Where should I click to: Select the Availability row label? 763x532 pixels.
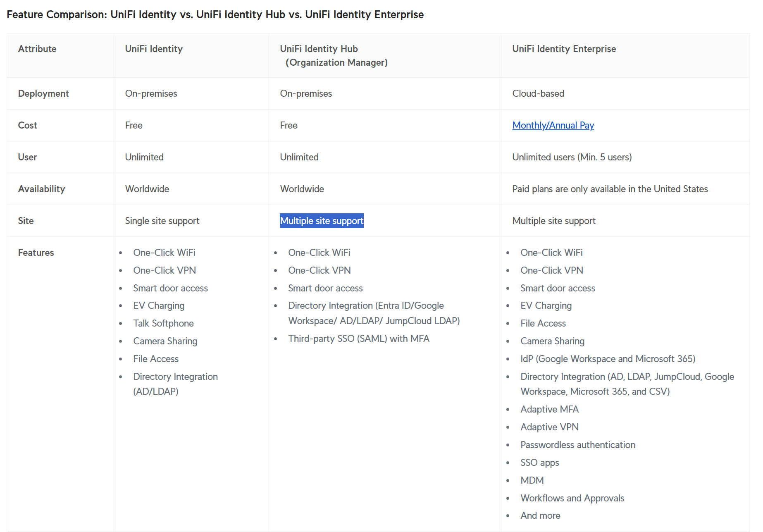point(41,189)
